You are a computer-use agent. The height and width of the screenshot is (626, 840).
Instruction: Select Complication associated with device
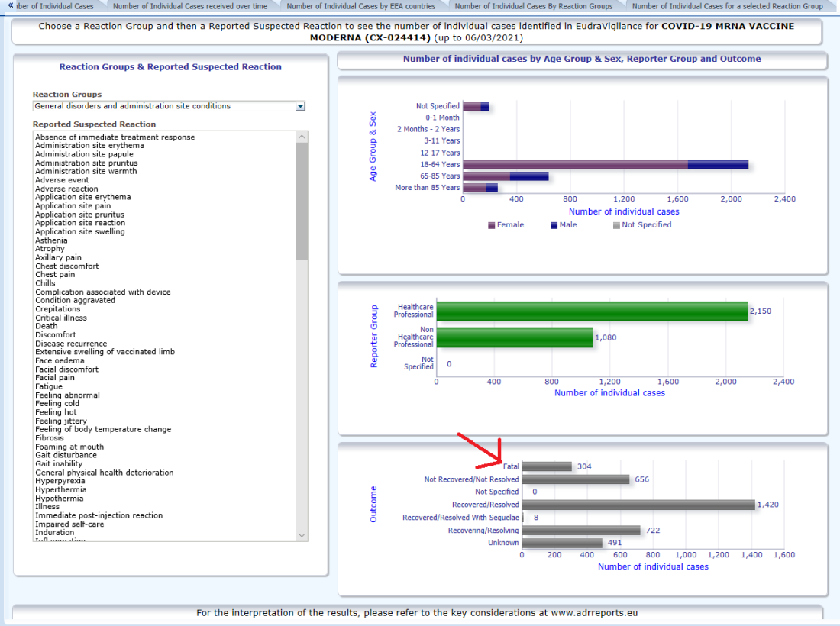pos(103,292)
